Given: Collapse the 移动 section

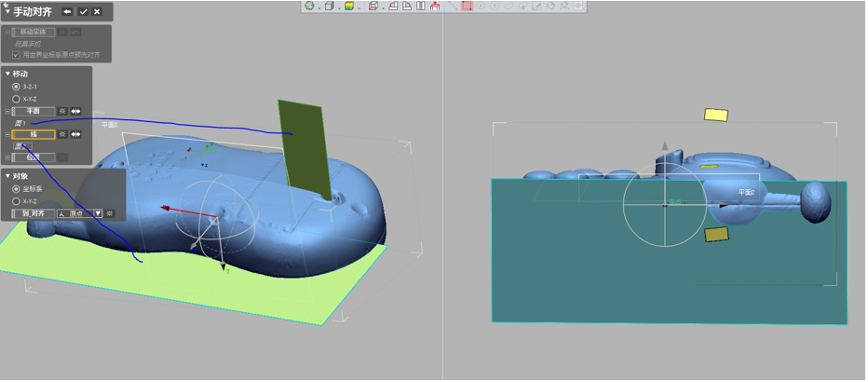Looking at the screenshot, I should [7, 74].
